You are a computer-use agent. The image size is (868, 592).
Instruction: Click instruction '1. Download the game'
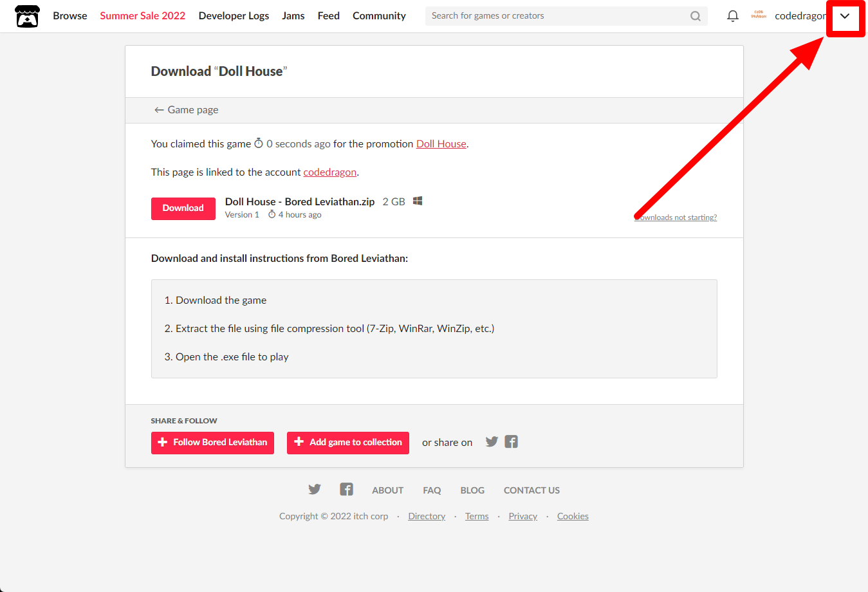[x=216, y=301]
